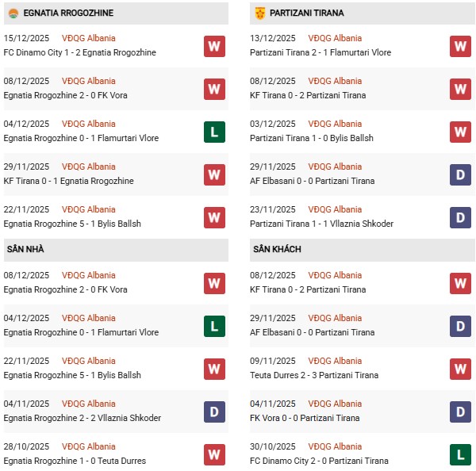Screen dimensions: 476x471
Task: Click loss badge for FC Dinamo City 2-0 Partizani
Action: (460, 454)
